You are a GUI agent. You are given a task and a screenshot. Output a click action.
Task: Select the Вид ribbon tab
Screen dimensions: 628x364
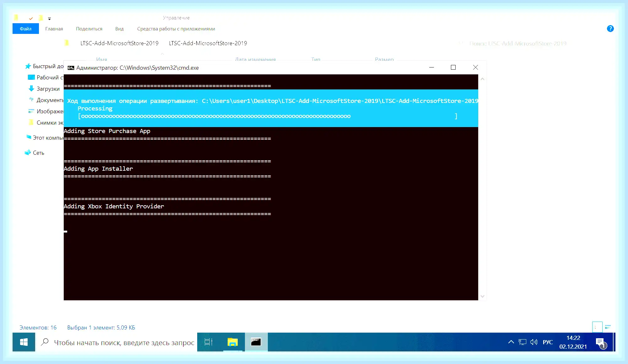(119, 29)
